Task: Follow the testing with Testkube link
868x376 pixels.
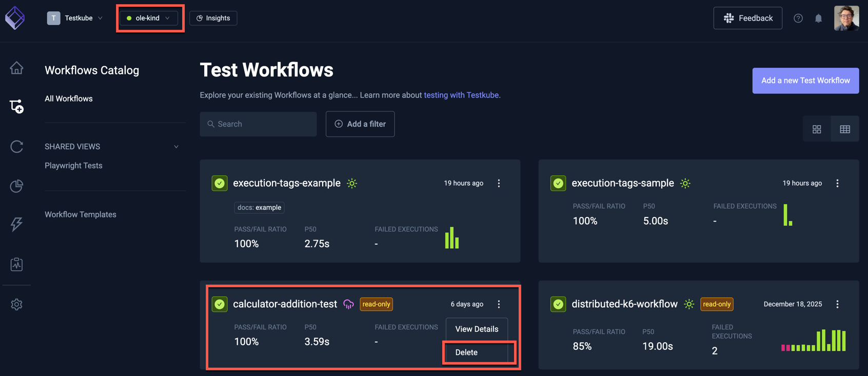Action: [461, 95]
